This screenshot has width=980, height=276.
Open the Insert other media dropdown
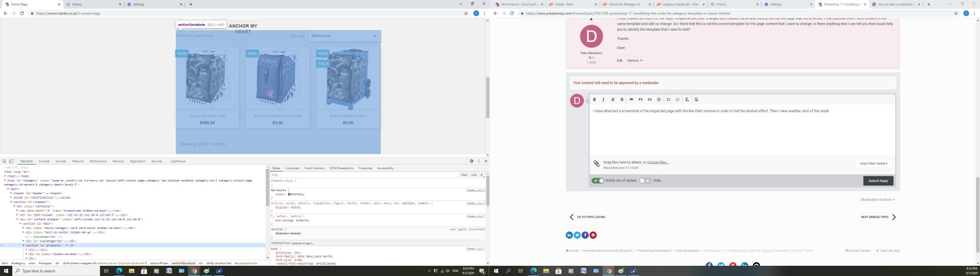tap(873, 164)
